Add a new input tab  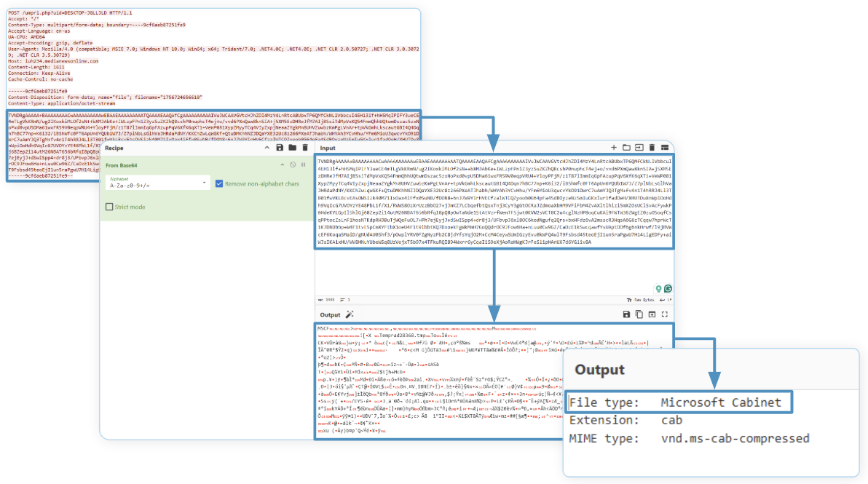[614, 148]
